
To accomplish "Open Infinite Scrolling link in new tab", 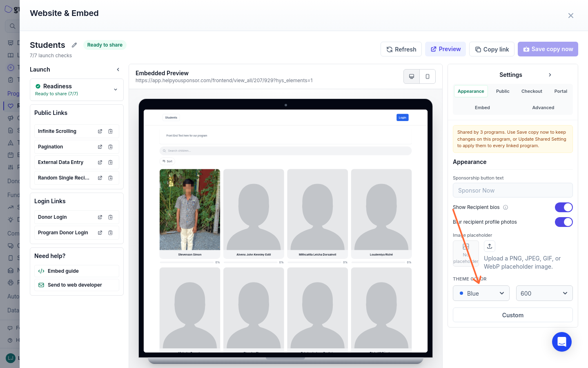I will pyautogui.click(x=100, y=131).
